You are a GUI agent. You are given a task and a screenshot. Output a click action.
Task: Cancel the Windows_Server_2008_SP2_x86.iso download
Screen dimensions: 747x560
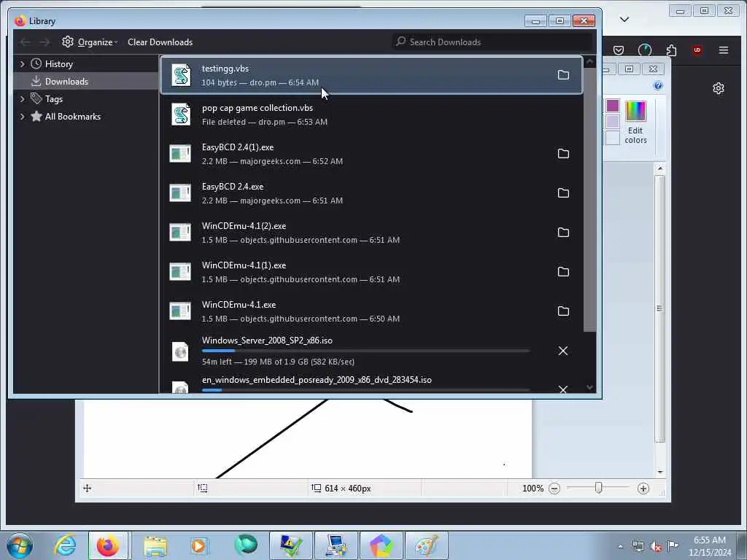pos(562,351)
